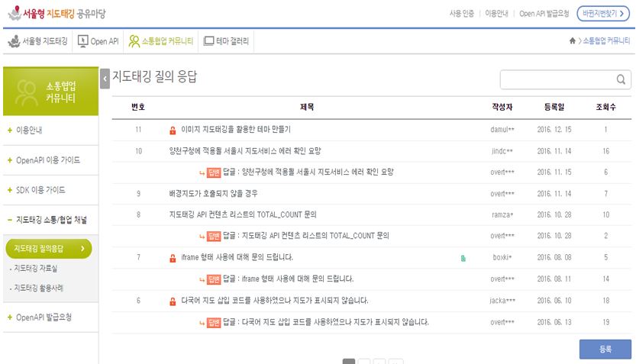Click the home icon in breadcrumb
The width and height of the screenshot is (636, 364).
point(573,41)
